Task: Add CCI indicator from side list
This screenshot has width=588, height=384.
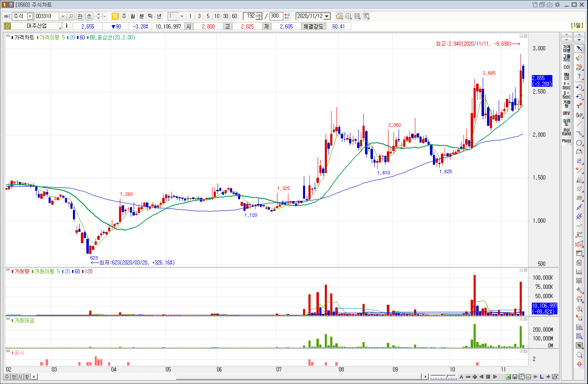Action: pyautogui.click(x=567, y=67)
